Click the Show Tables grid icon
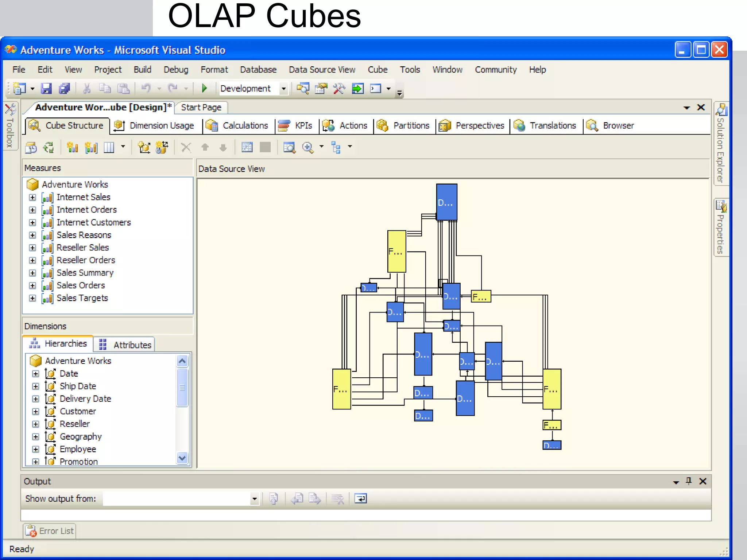This screenshot has height=560, width=747. pyautogui.click(x=247, y=147)
